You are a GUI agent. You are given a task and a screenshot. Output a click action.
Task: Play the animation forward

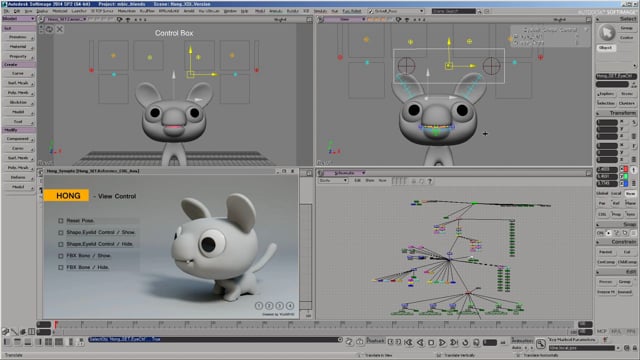pos(442,343)
